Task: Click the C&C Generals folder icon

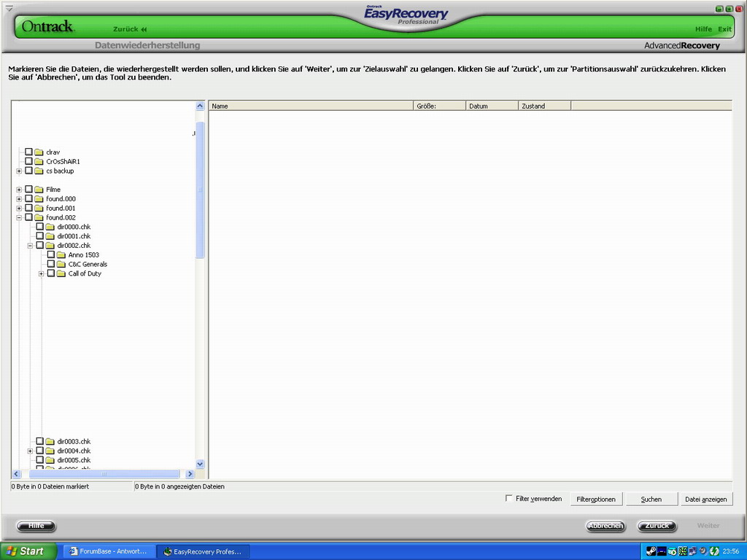Action: [x=61, y=264]
